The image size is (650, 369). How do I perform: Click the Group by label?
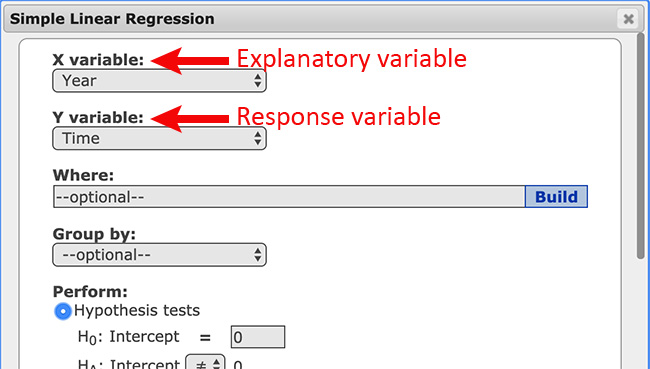(94, 234)
